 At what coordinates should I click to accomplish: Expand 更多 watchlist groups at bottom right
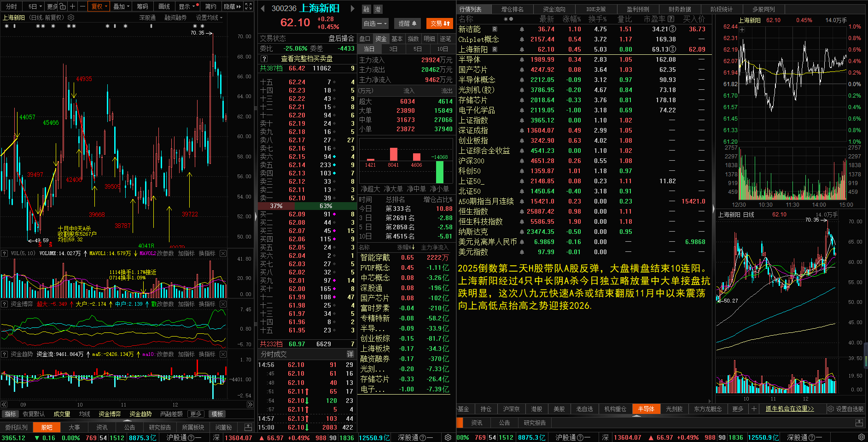738,409
